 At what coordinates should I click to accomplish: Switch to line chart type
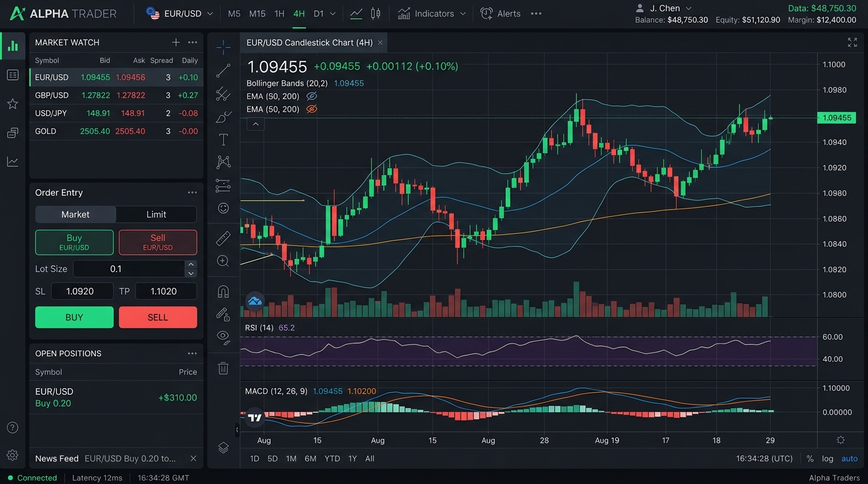pyautogui.click(x=356, y=13)
